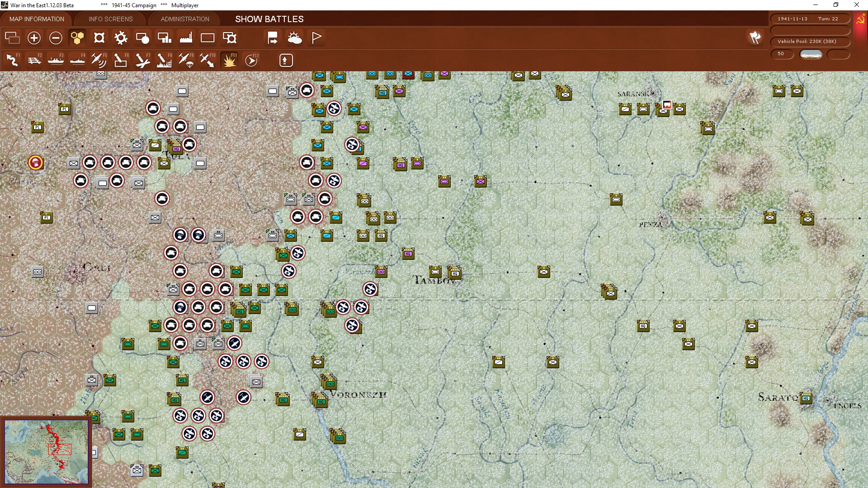Click the yellow parachute marker on map

point(36,162)
